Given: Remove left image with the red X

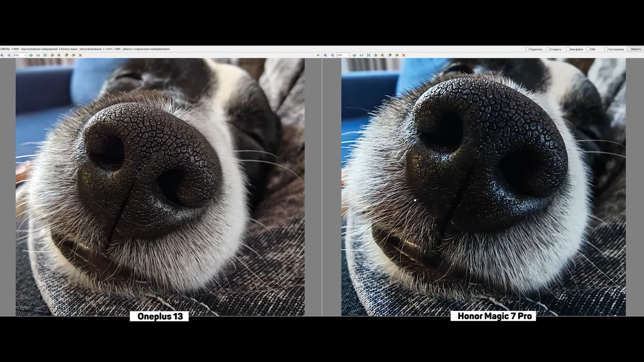Looking at the screenshot, I should [x=80, y=55].
